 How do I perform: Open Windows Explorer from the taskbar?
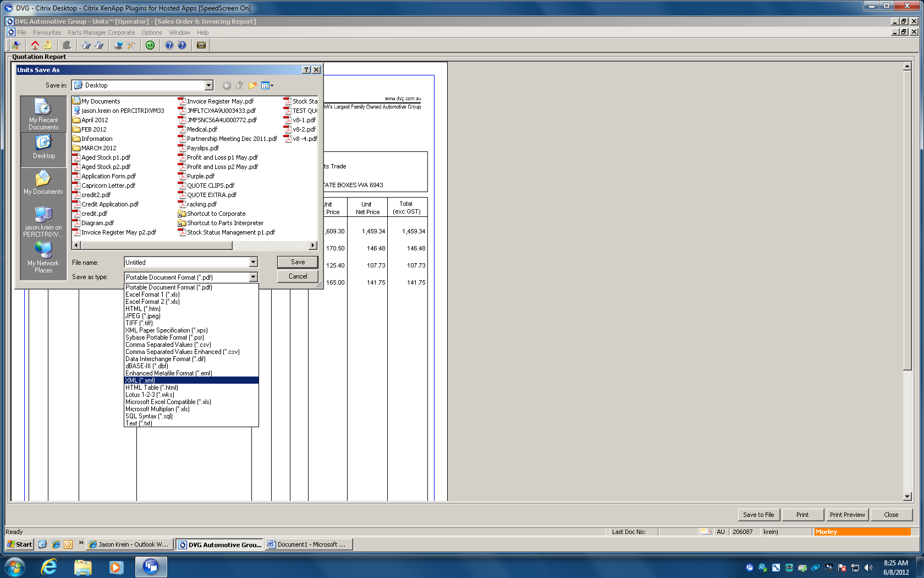[82, 566]
